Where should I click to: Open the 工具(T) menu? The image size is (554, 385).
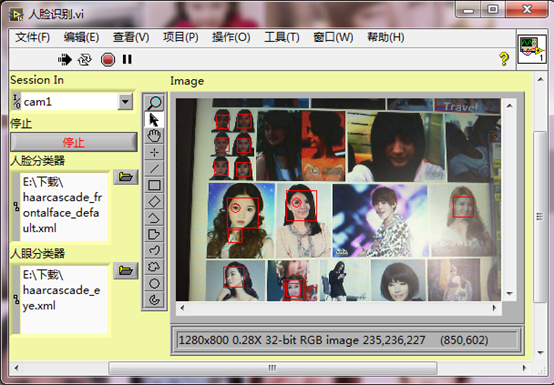pyautogui.click(x=282, y=37)
